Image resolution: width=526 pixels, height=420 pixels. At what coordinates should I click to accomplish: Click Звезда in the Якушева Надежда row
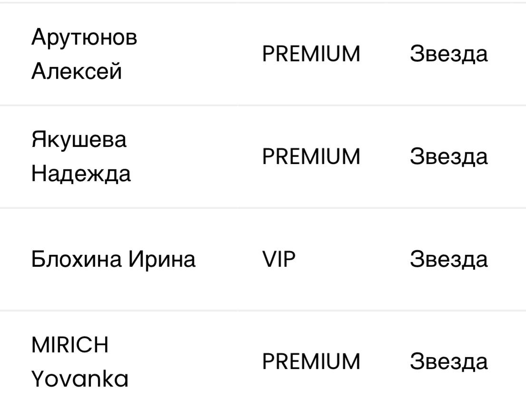tap(448, 156)
